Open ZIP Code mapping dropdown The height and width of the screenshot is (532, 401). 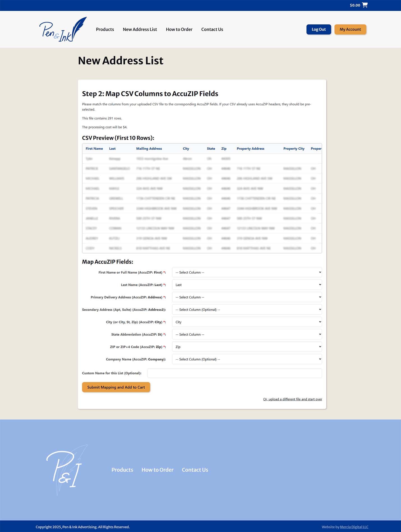[x=247, y=347]
